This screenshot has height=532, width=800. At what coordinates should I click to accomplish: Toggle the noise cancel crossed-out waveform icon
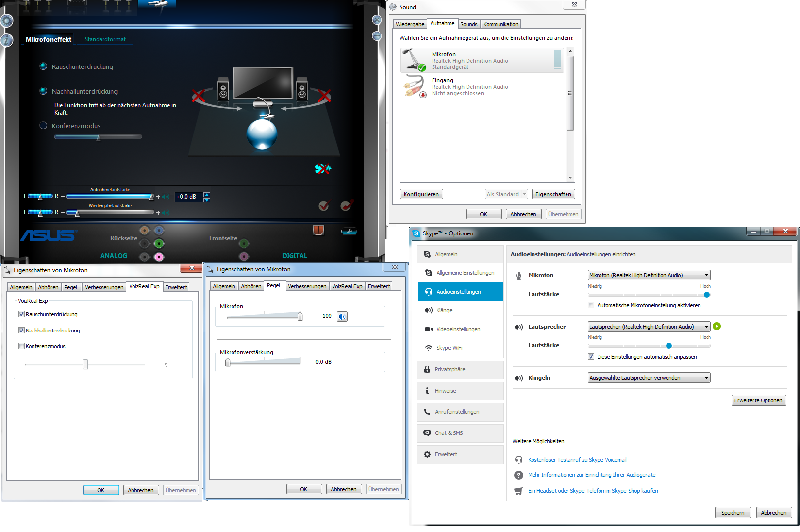point(323,169)
